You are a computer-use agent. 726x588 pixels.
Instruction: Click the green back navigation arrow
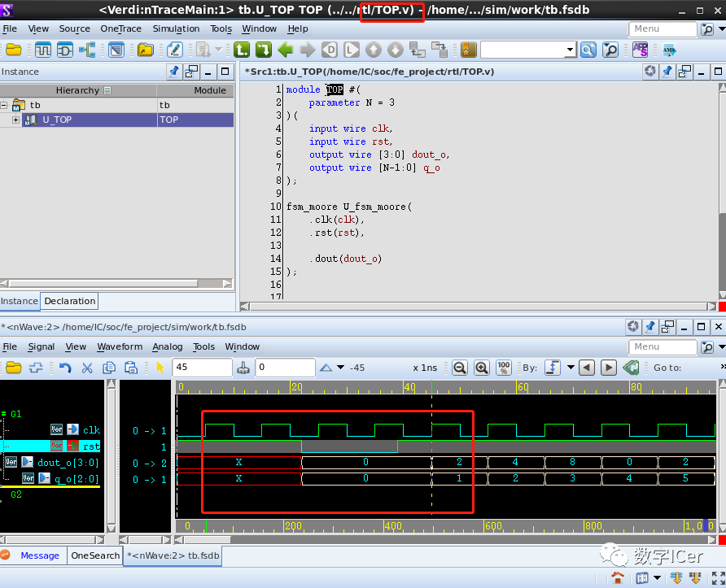click(285, 50)
